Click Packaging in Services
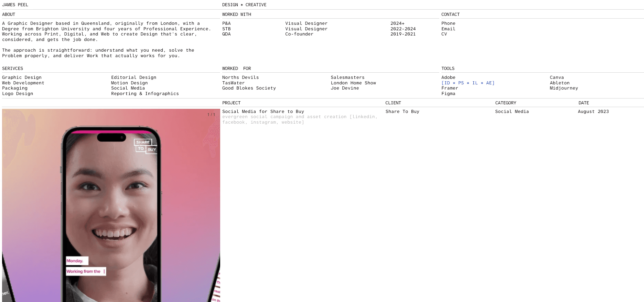The height and width of the screenshot is (302, 644). coord(15,88)
